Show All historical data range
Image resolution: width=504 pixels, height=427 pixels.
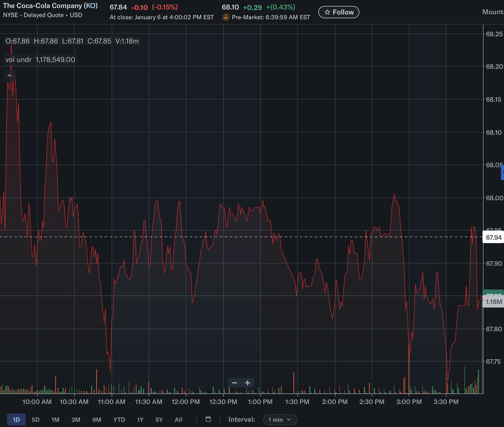[178, 419]
